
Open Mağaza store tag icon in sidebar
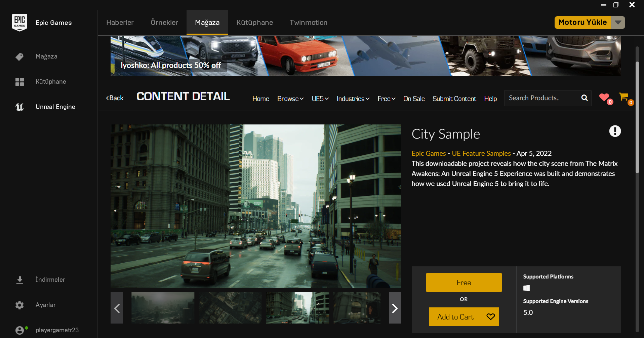coord(19,57)
